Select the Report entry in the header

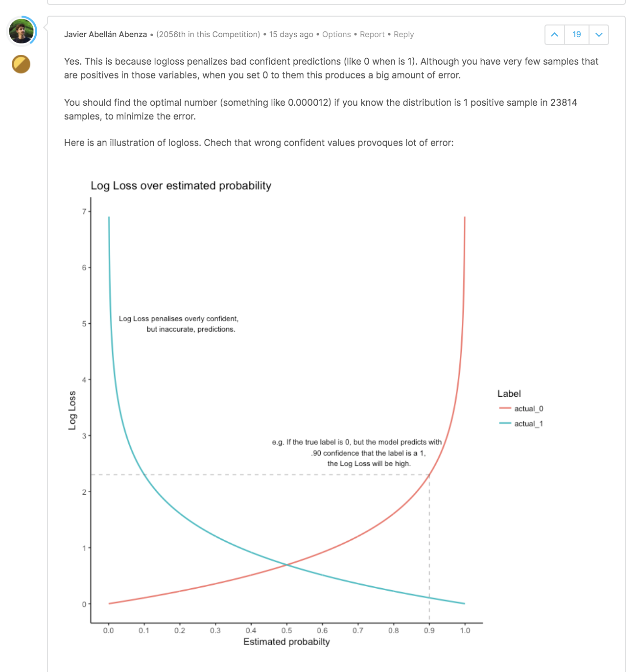tap(372, 34)
